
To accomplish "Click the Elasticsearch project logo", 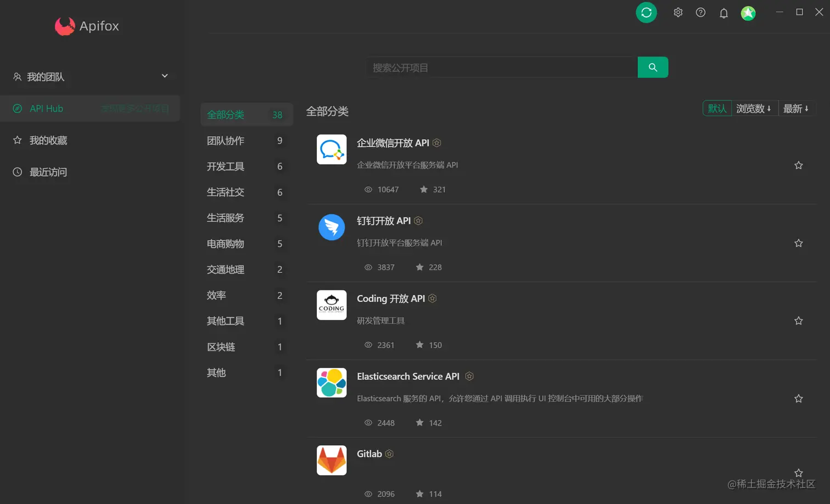I will coord(332,383).
